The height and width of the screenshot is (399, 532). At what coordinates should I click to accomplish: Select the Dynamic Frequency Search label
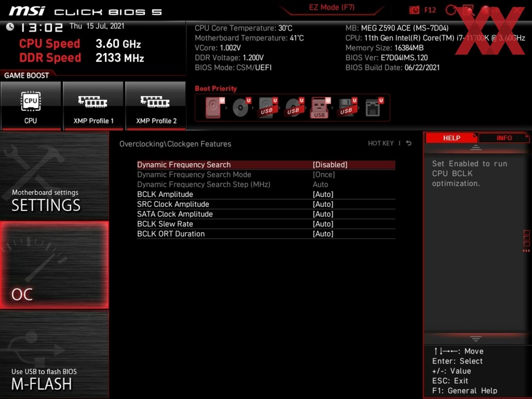[184, 165]
